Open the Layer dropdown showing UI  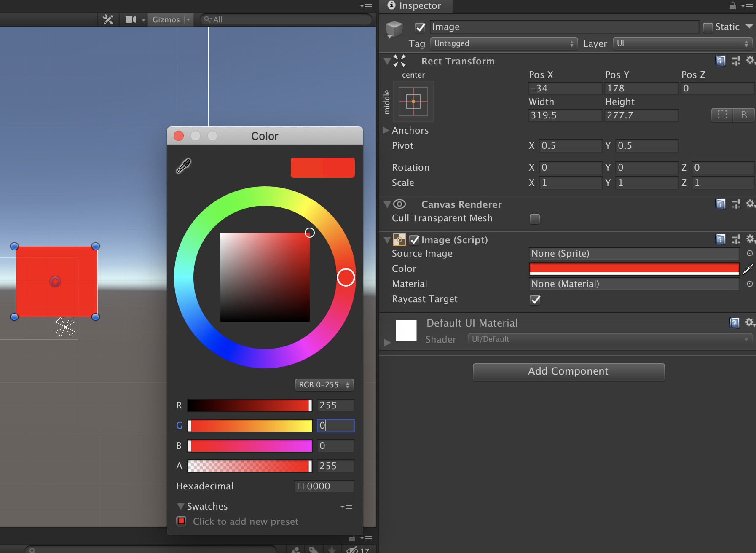[x=682, y=43]
